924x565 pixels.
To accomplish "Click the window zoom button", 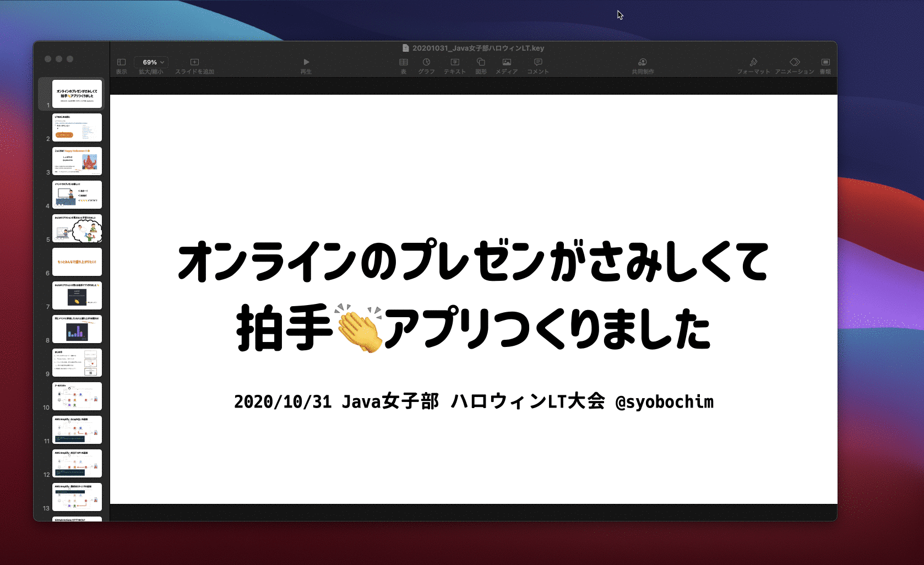I will [x=70, y=59].
